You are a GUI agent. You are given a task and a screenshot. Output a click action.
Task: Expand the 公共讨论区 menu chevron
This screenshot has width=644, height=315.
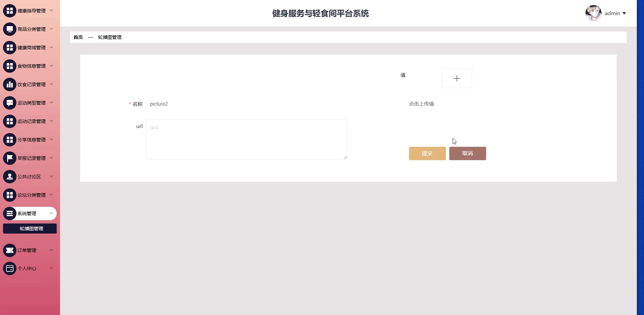click(51, 176)
